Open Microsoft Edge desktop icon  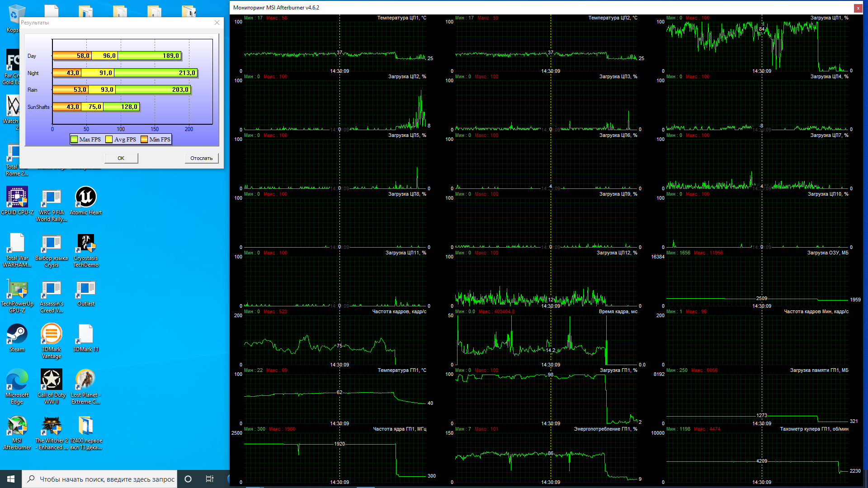click(17, 380)
